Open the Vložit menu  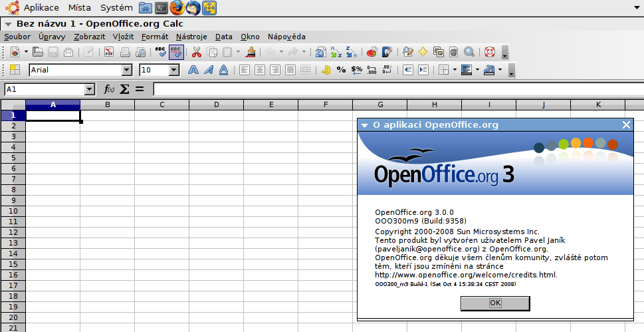point(123,37)
